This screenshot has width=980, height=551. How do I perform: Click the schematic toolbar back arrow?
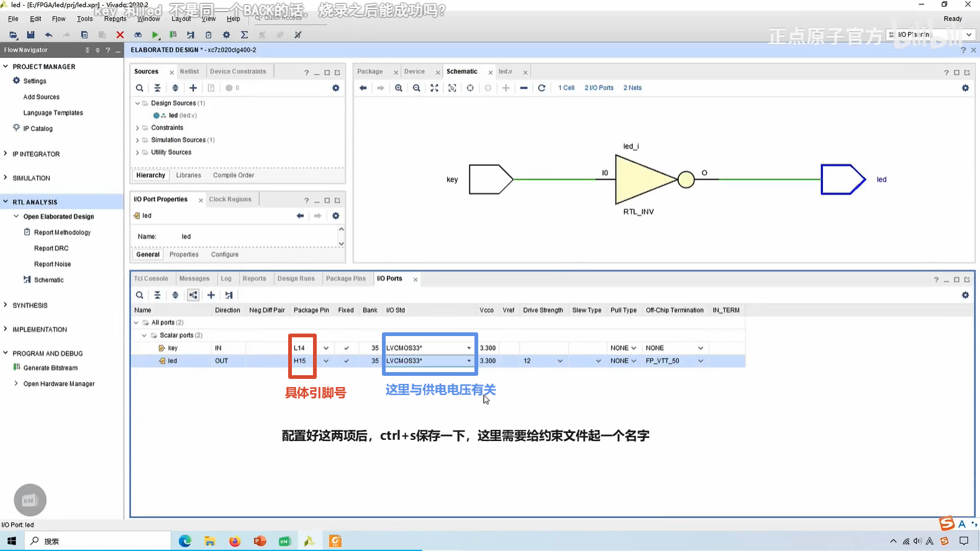pos(363,88)
